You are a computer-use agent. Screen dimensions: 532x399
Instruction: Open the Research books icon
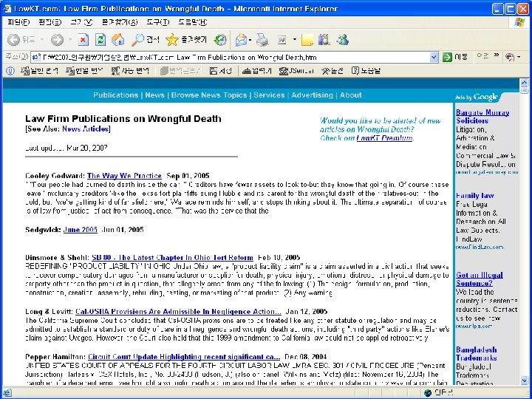tap(324, 40)
